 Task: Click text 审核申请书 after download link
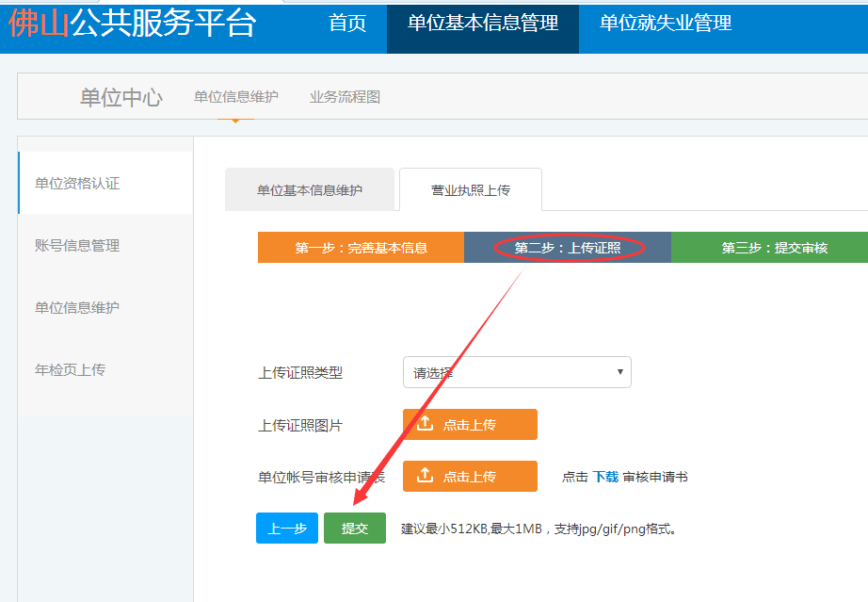click(655, 477)
